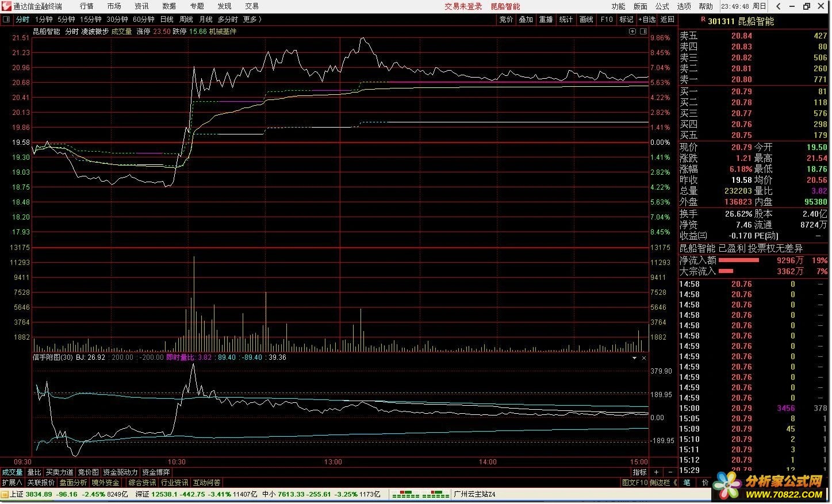Click the 画线 drawing tools button
This screenshot has height=504, width=832.
click(586, 20)
